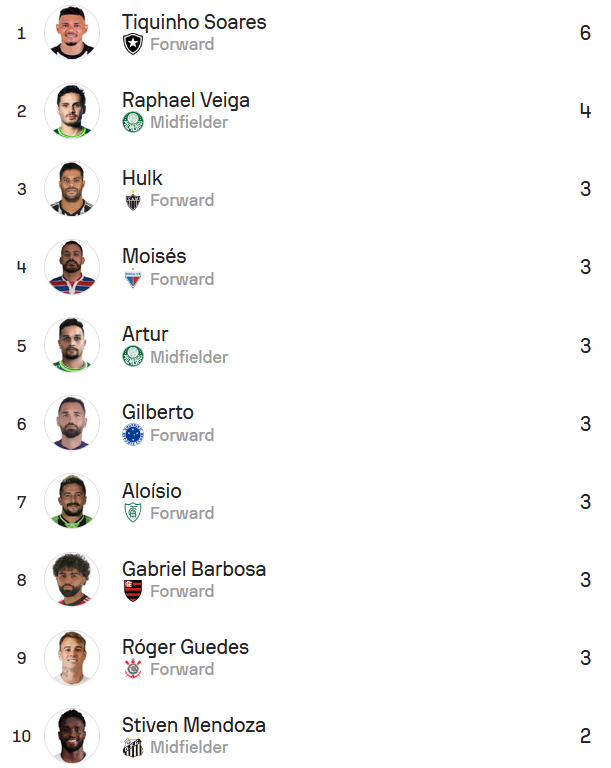Click Flamengo crest under Gabriel Barbosa
Viewport: 611px width, 768px height.
click(x=133, y=591)
